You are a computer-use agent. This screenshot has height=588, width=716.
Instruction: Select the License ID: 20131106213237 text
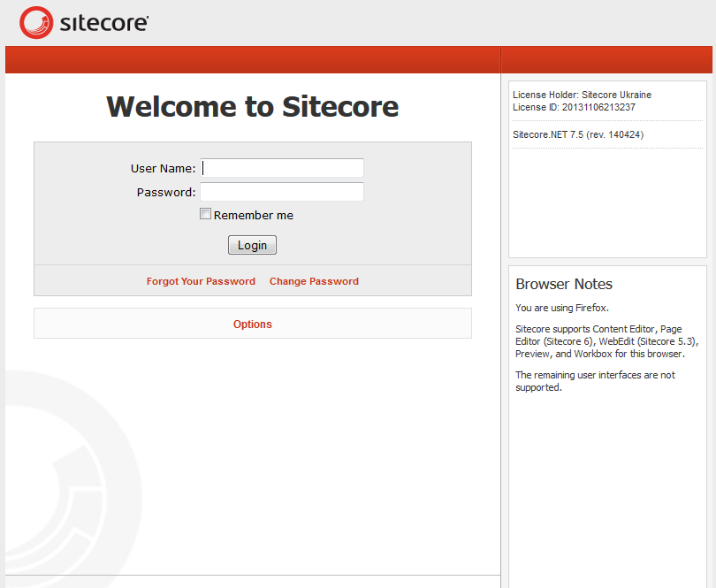tap(574, 107)
